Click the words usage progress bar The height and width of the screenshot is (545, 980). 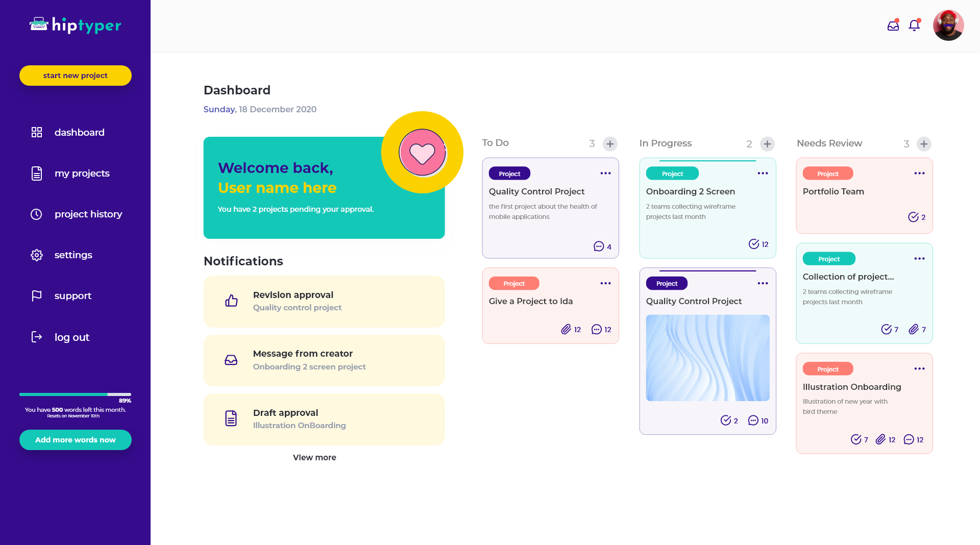[75, 394]
